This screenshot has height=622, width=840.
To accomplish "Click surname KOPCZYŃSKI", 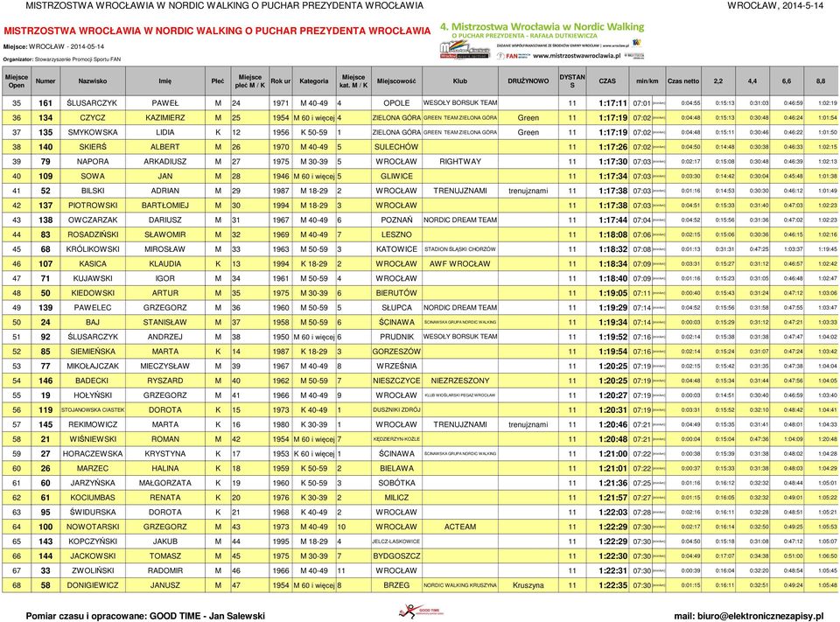I will (93, 542).
